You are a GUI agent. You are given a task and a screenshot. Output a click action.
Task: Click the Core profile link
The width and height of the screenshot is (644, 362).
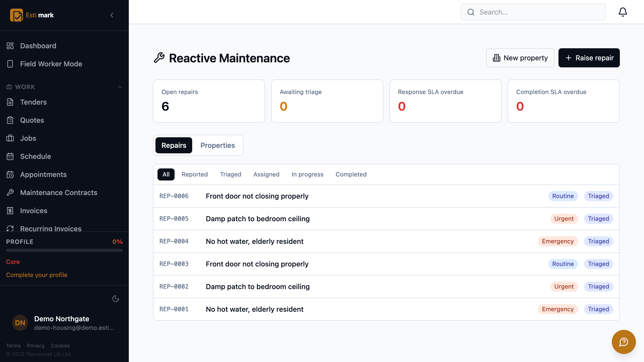tap(13, 262)
